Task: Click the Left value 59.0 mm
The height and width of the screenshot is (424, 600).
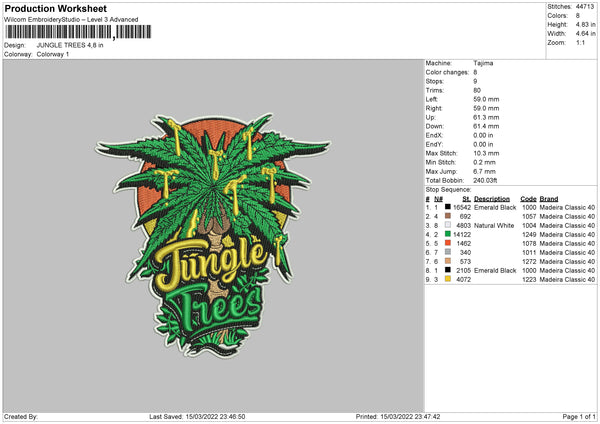Action: pyautogui.click(x=486, y=99)
